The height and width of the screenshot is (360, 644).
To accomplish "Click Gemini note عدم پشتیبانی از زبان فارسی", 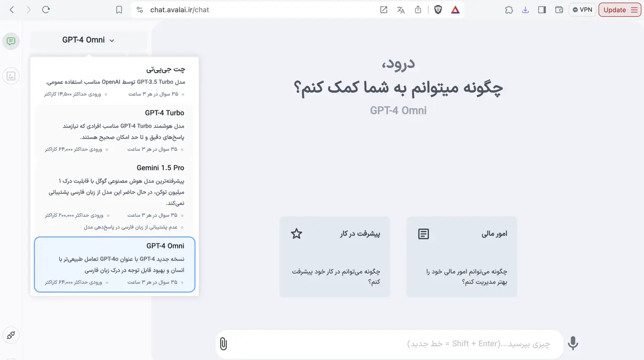I will click(131, 227).
